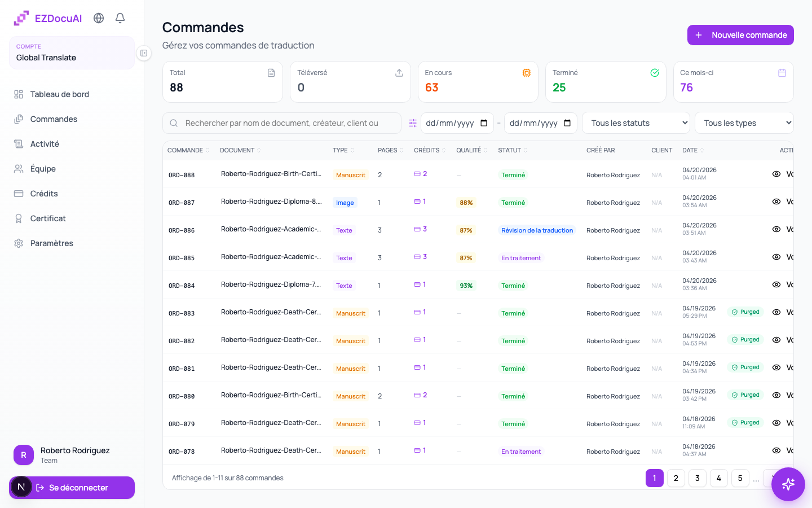This screenshot has width=812, height=508.
Task: View order ORD-085 via eye icon
Action: [776, 257]
